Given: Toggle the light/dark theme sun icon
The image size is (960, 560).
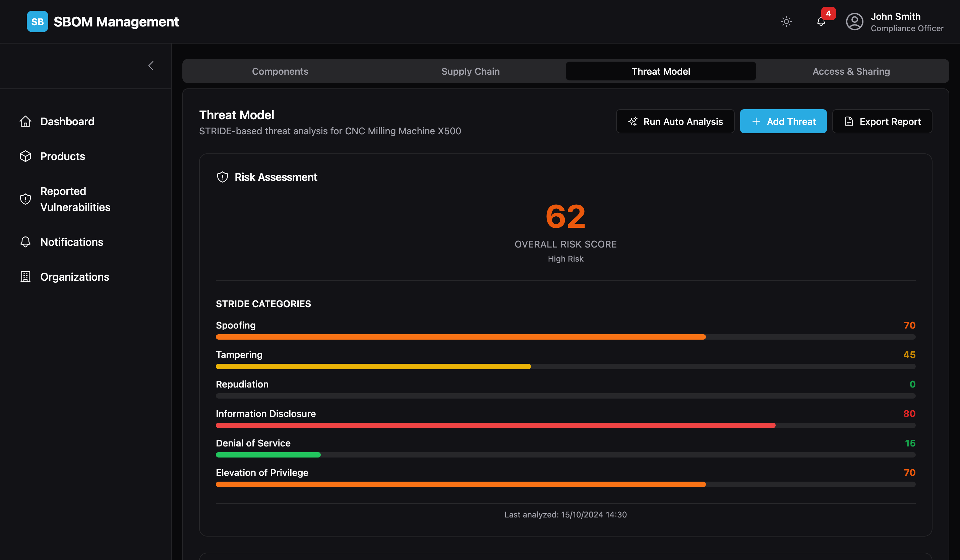Looking at the screenshot, I should (786, 22).
